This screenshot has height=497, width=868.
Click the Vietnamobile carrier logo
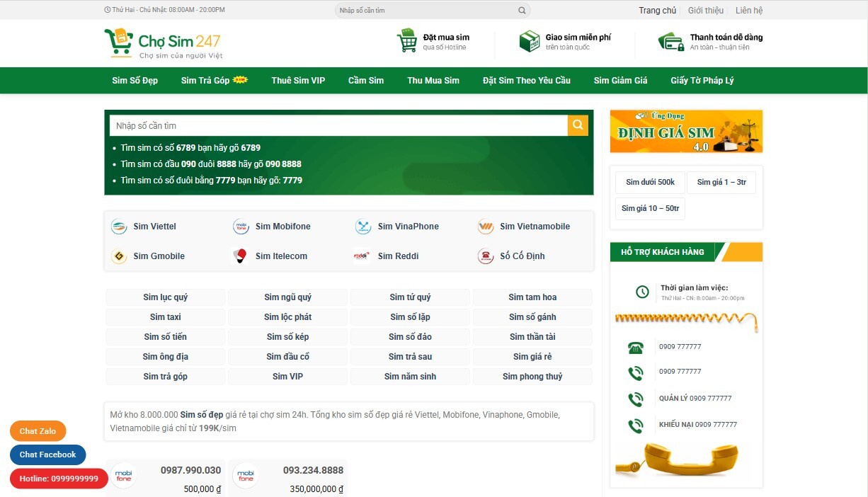pyautogui.click(x=485, y=227)
